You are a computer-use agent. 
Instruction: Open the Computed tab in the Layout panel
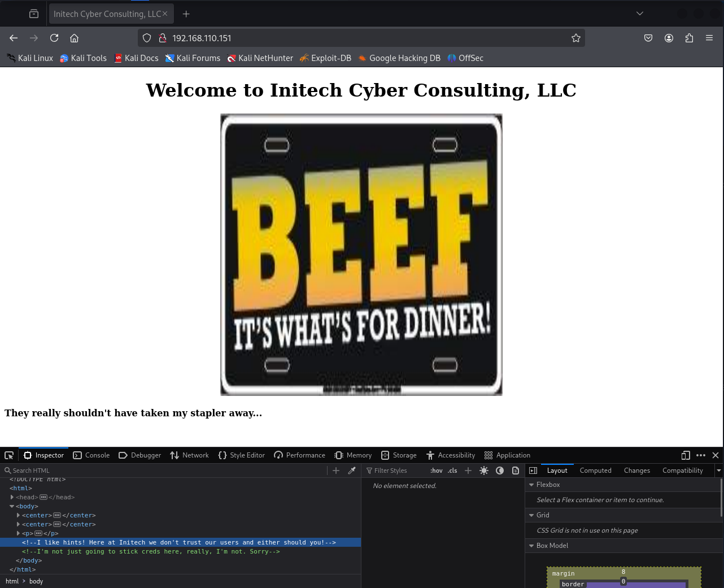pyautogui.click(x=595, y=470)
